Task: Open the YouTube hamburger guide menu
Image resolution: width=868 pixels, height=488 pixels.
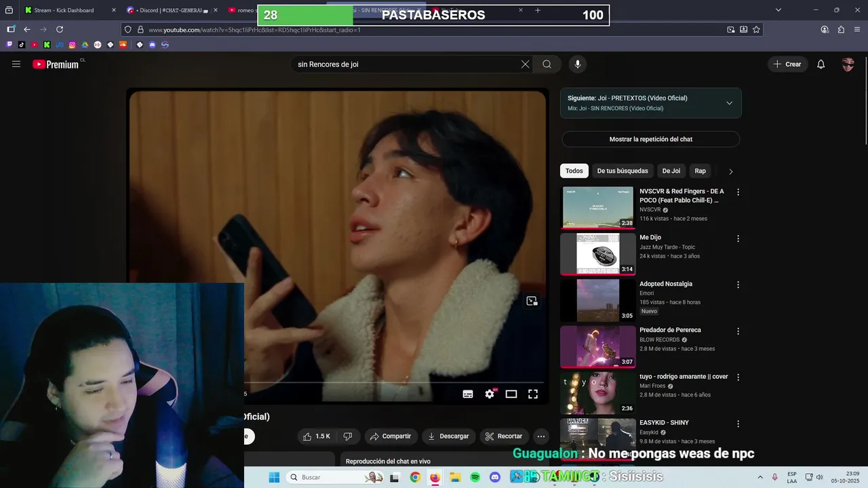Action: point(16,64)
